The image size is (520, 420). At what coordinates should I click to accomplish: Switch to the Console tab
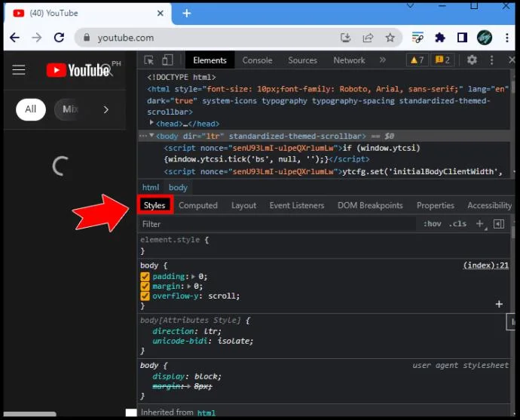(257, 60)
